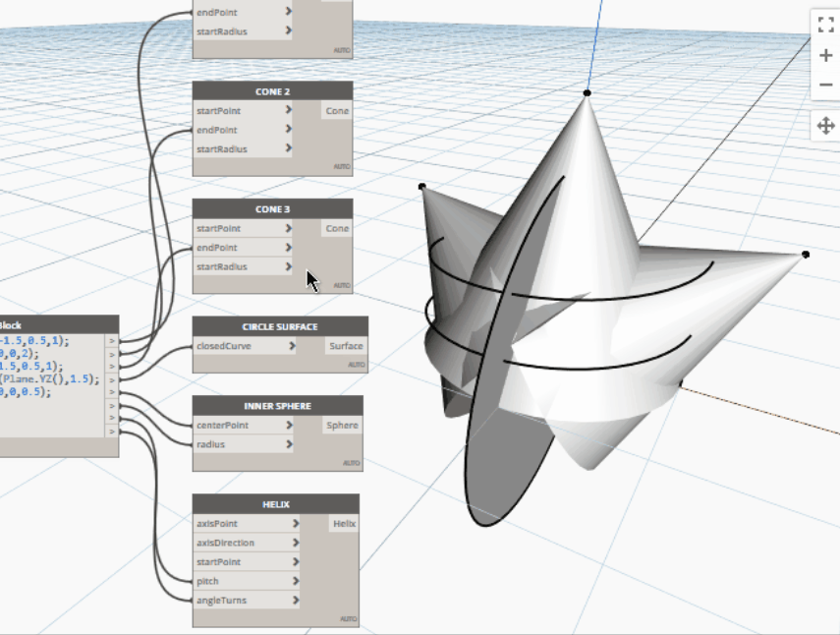Image resolution: width=840 pixels, height=635 pixels.
Task: Select the HELIX node header
Action: click(x=276, y=504)
